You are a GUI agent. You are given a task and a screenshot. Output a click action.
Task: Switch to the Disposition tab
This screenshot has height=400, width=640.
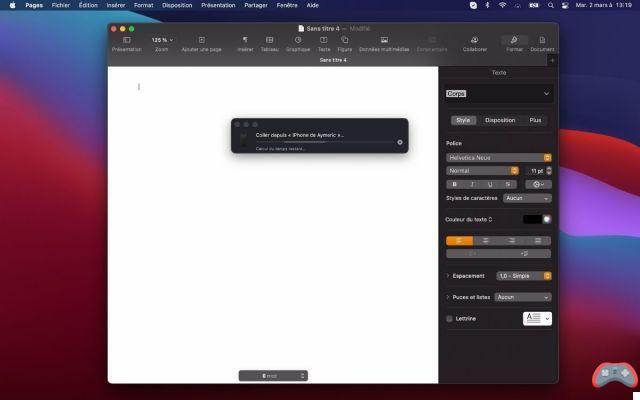500,120
